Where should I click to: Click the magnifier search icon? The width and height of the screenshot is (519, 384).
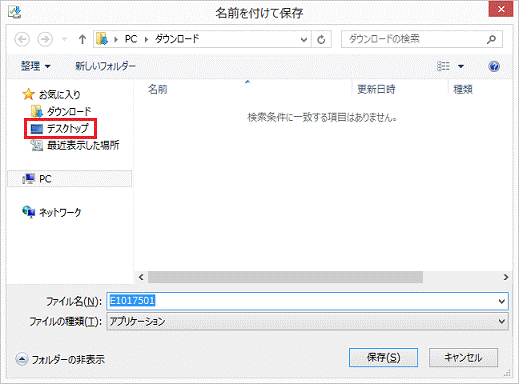(x=491, y=40)
